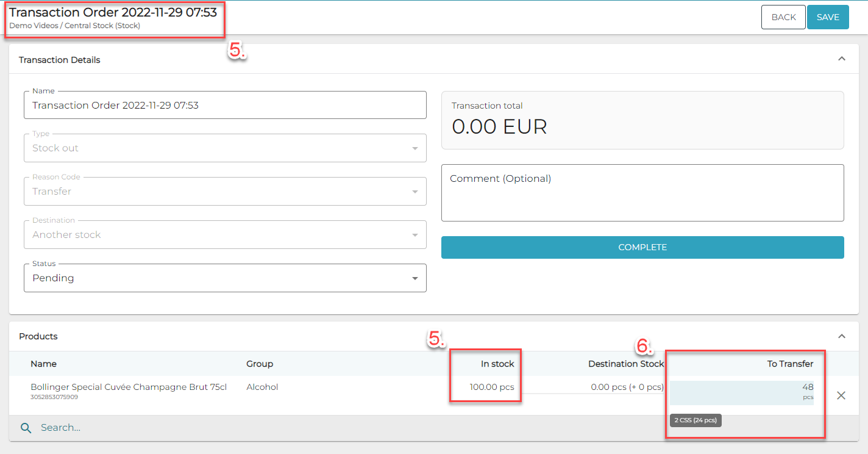
Task: Click the In stock column header
Action: (x=497, y=364)
